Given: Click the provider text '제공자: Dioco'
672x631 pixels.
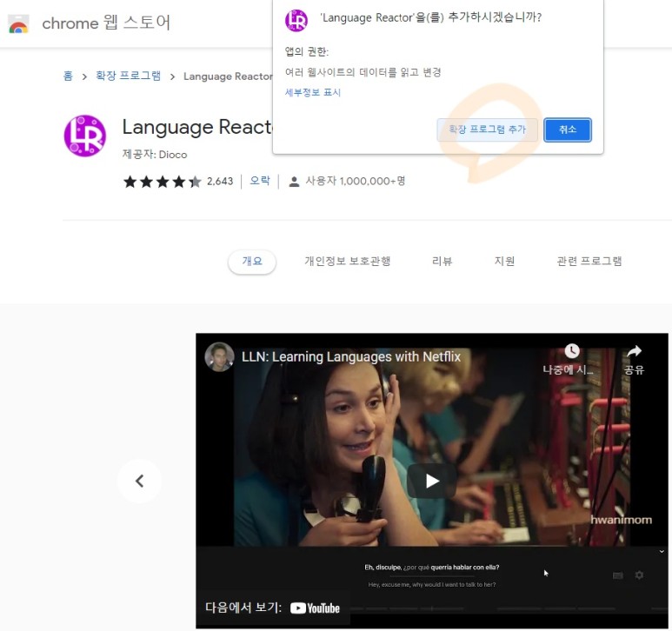Looking at the screenshot, I should 155,155.
